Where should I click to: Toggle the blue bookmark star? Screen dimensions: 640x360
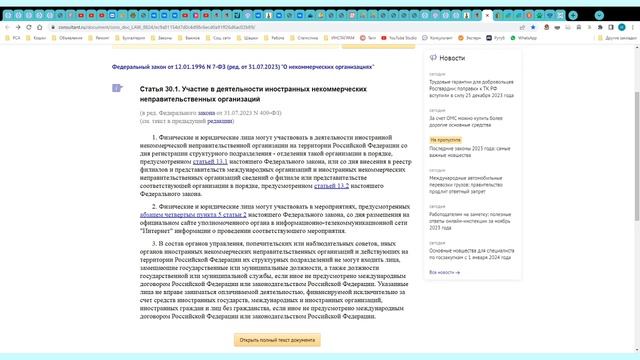(533, 27)
